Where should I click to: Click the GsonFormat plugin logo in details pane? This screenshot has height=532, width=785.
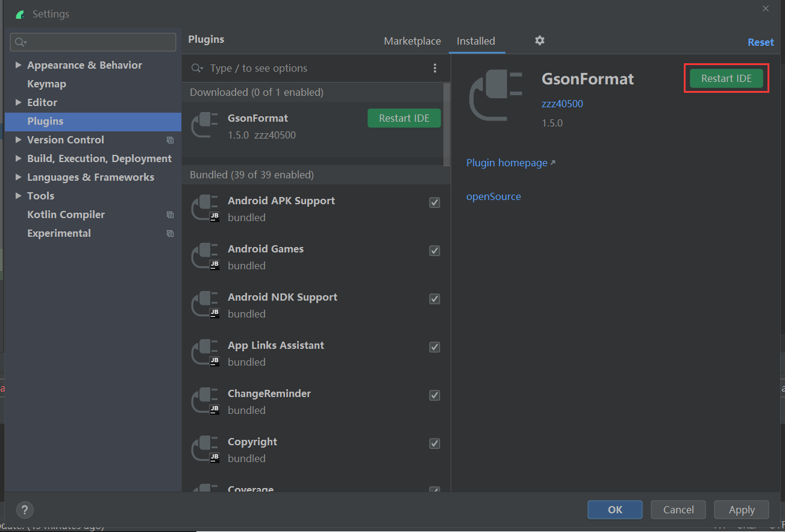pos(496,90)
